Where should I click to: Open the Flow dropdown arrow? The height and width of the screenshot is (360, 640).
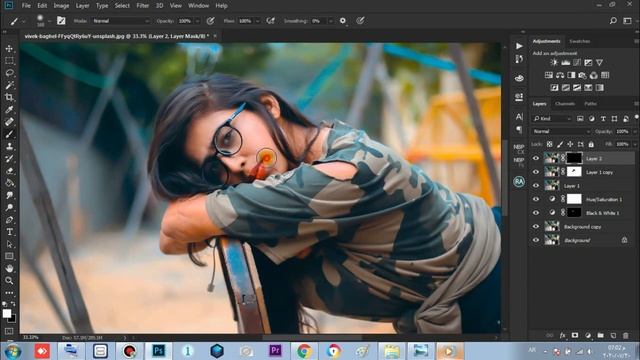(258, 21)
